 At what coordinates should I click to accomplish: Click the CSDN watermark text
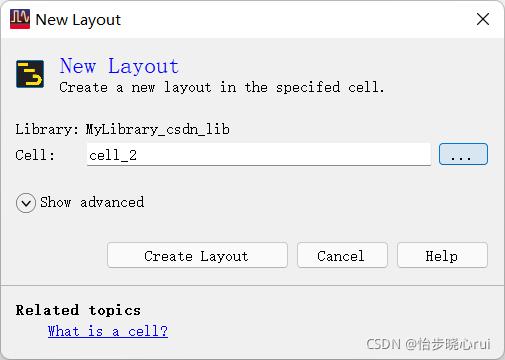pyautogui.click(x=428, y=344)
